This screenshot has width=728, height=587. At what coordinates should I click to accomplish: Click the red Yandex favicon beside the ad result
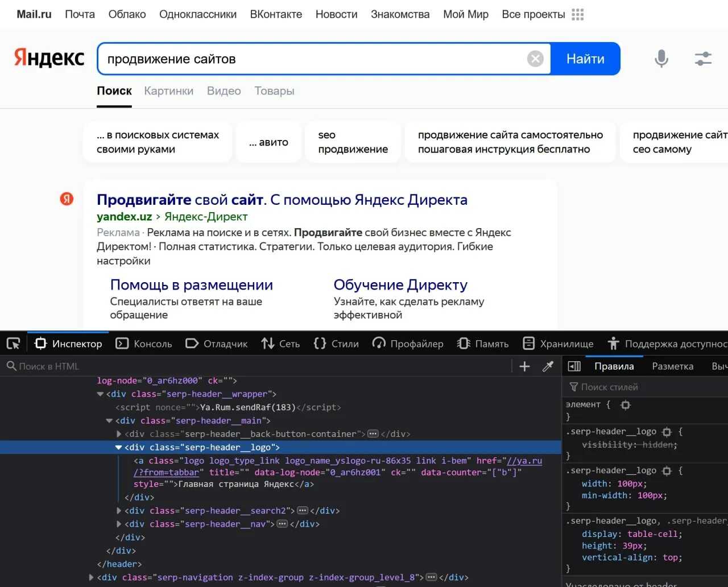(67, 199)
